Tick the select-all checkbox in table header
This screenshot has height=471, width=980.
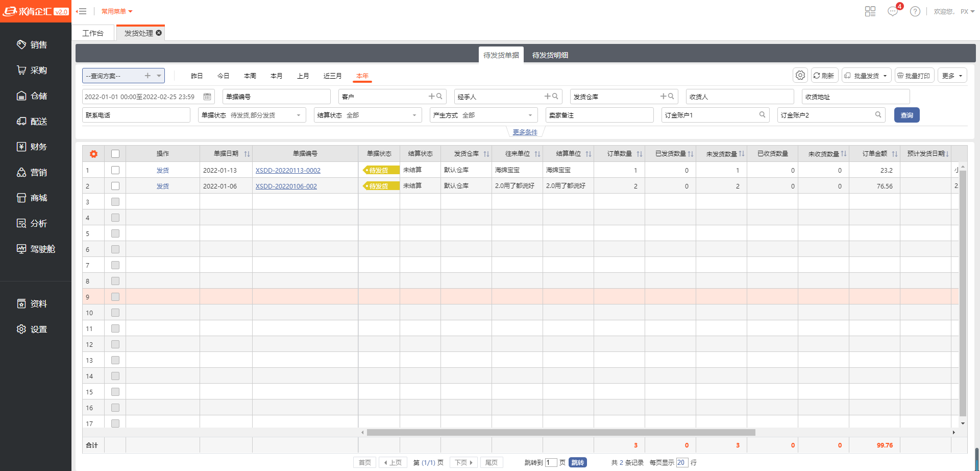click(115, 154)
